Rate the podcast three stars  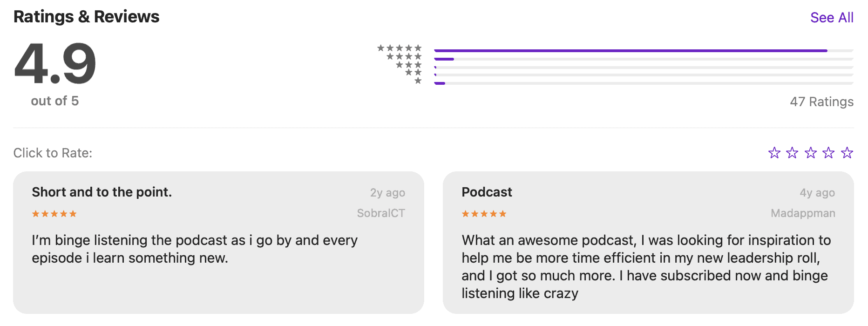tap(811, 153)
